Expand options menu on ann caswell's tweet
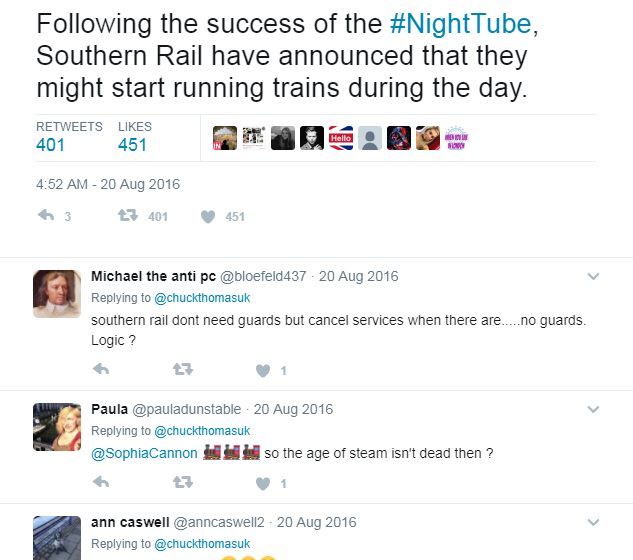Image resolution: width=633 pixels, height=560 pixels. pos(593,523)
